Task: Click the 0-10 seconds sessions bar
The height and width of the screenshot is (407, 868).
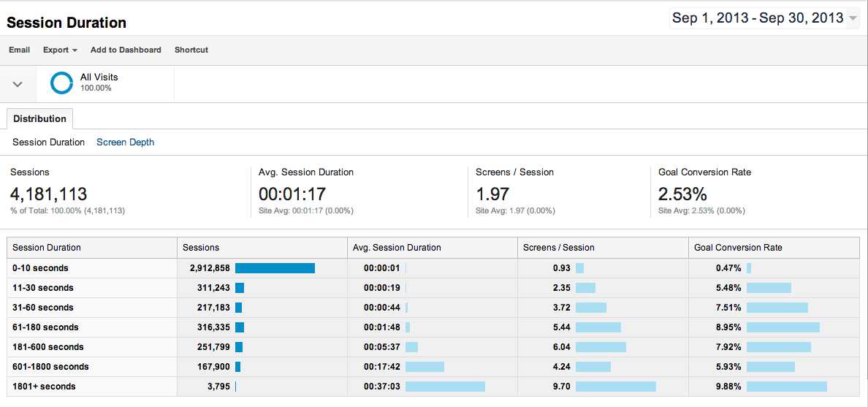Action: click(275, 268)
